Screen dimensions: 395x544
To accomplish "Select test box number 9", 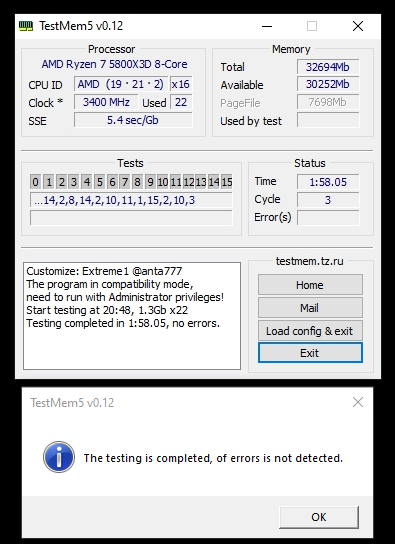I will [151, 182].
